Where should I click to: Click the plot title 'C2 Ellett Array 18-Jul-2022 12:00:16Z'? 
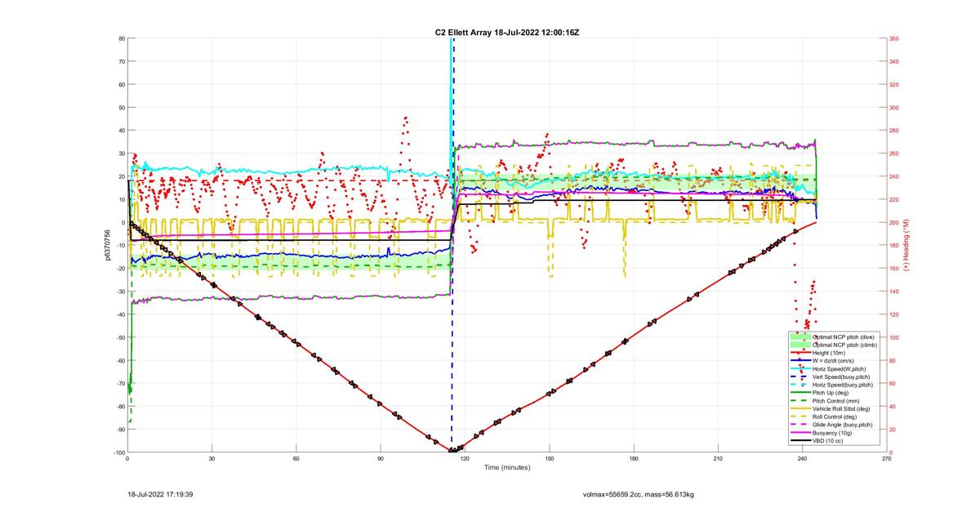pos(507,33)
